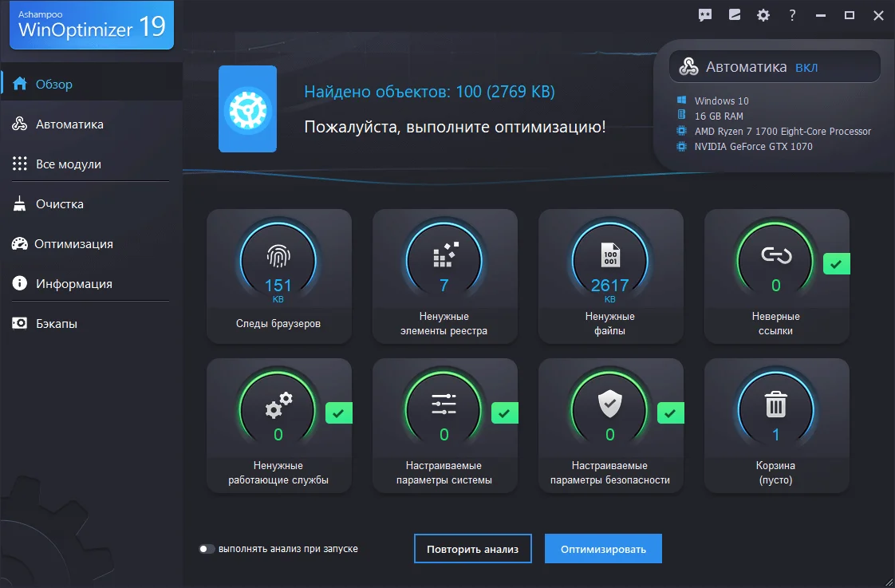The image size is (895, 588).
Task: Open the help question mark icon
Action: click(791, 14)
